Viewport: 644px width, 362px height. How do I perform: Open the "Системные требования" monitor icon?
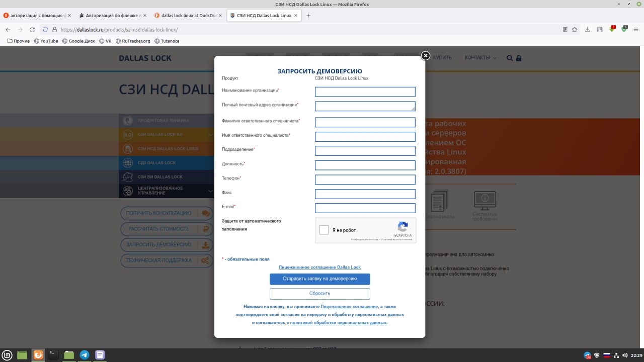485,206
